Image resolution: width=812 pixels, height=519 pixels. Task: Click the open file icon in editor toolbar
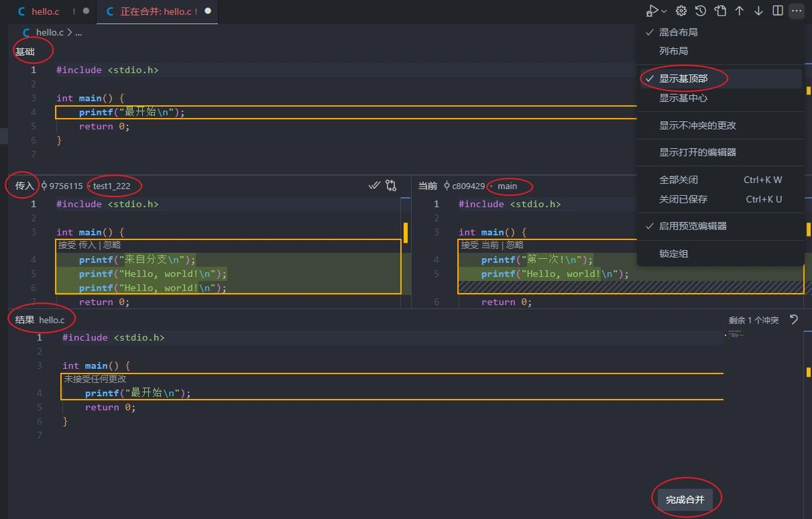[720, 11]
